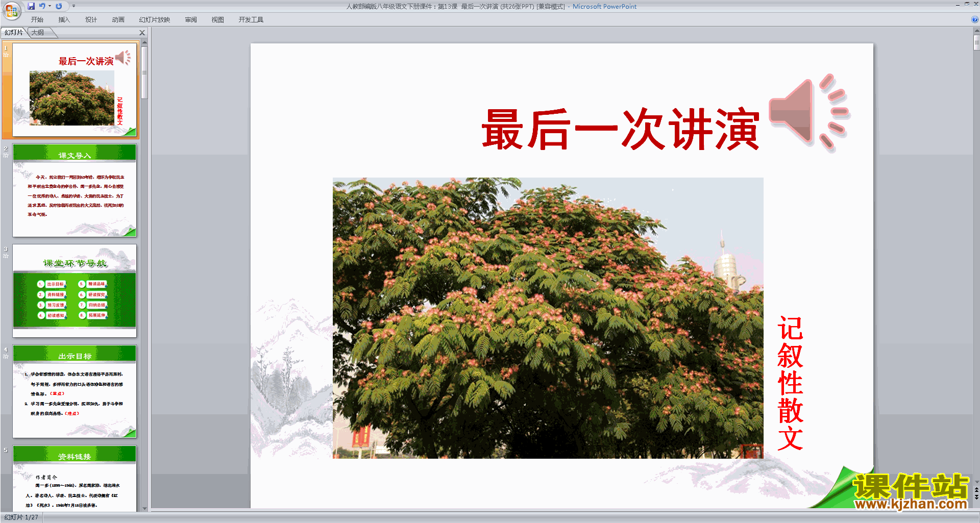Select slide 4 thumbnail 出示目标
Image resolution: width=980 pixels, height=523 pixels.
click(75, 391)
